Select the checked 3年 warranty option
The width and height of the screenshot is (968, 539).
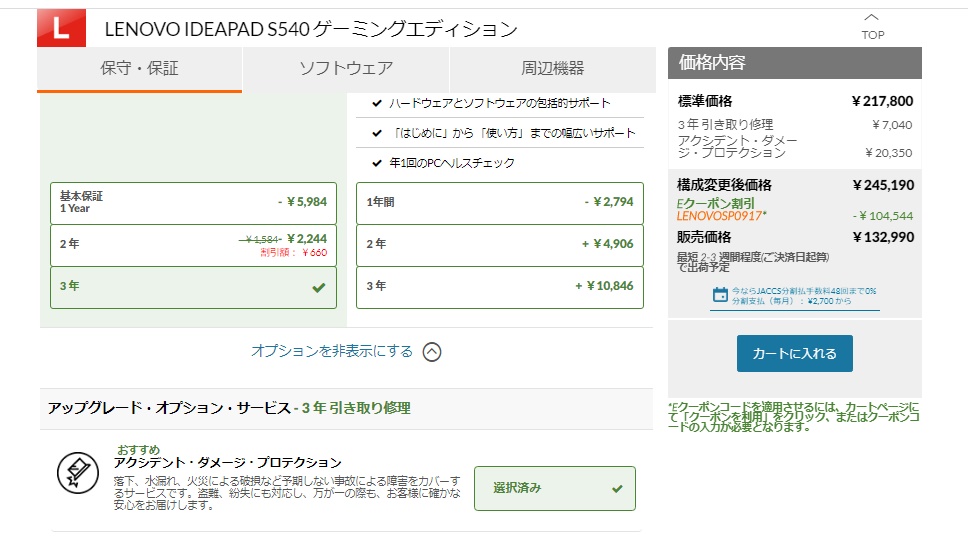coord(193,287)
